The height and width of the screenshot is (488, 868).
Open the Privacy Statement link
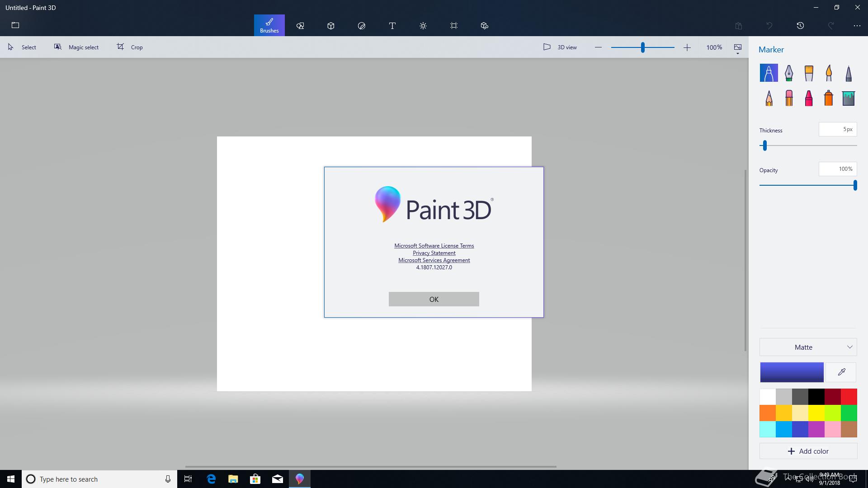(434, 253)
